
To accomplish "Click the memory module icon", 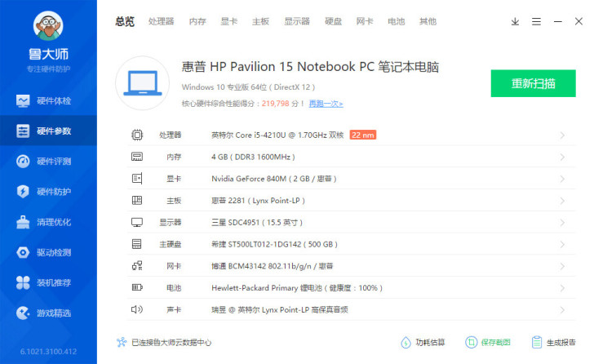I will (x=137, y=157).
